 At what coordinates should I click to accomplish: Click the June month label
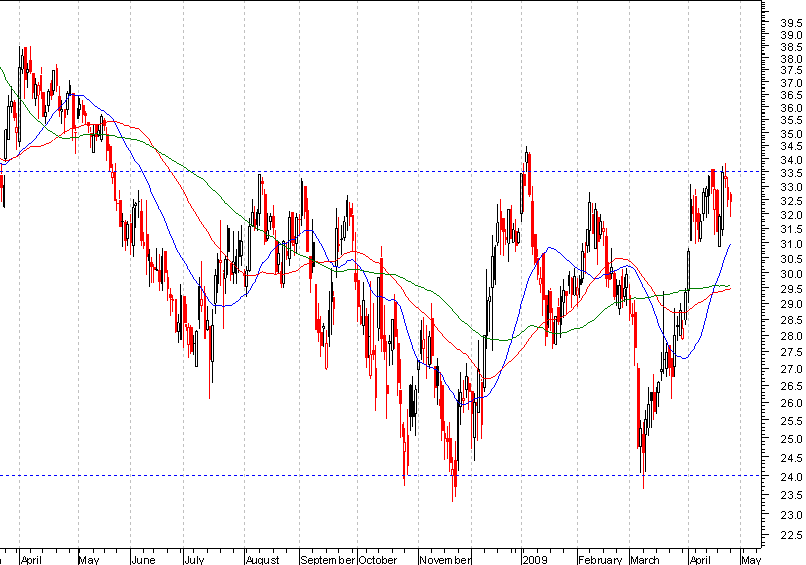pyautogui.click(x=143, y=559)
